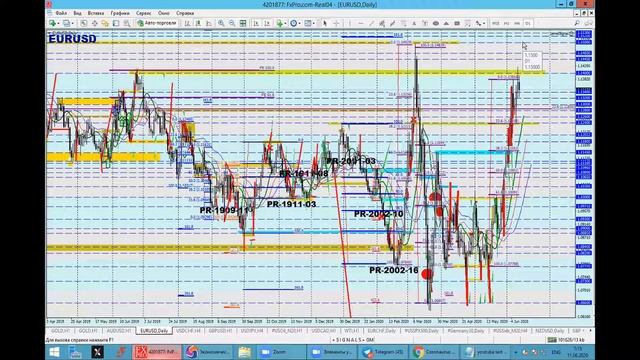Open the Сервис menu
The image size is (640, 360).
[143, 13]
